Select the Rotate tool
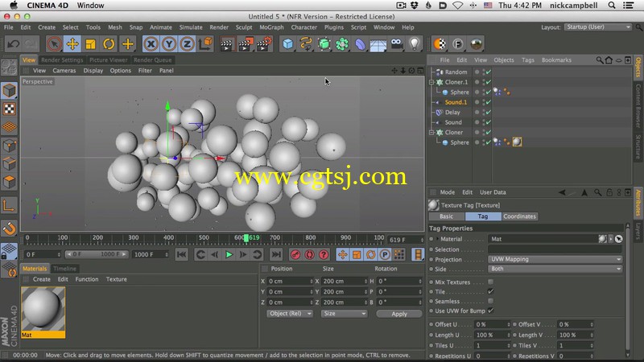This screenshot has width=644, height=362. point(109,44)
